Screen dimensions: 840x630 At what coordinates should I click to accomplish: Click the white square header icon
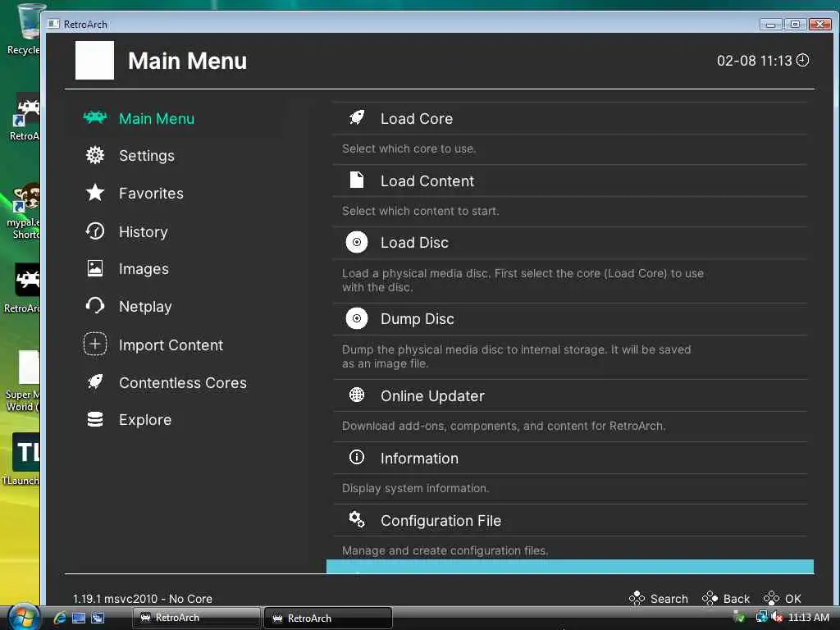click(94, 60)
